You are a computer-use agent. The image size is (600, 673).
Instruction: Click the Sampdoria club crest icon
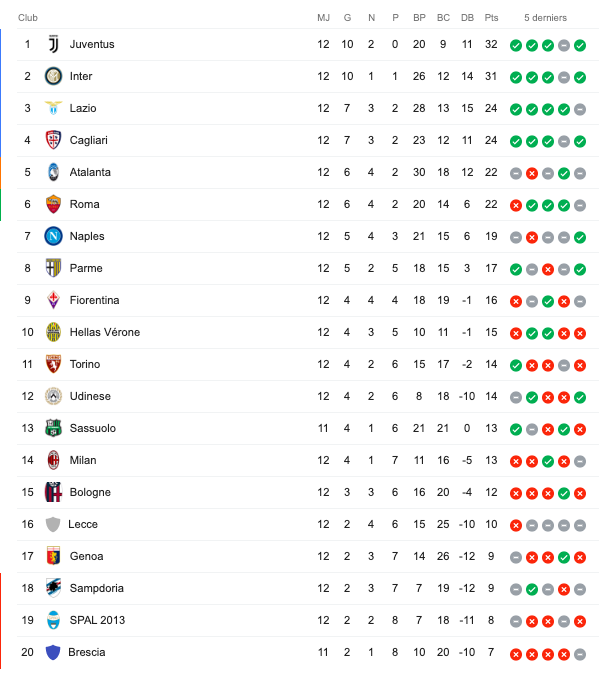click(x=53, y=588)
